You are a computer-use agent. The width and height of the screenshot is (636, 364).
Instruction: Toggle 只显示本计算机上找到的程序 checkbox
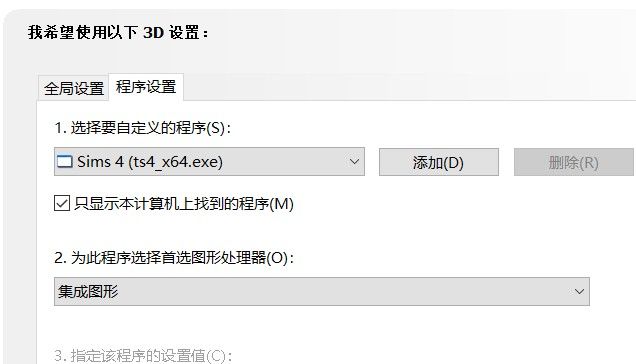62,203
